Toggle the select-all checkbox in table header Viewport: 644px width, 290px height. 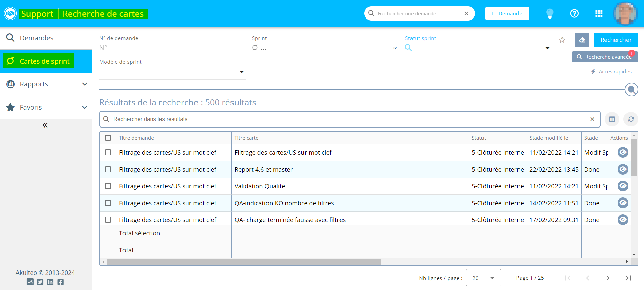coord(108,138)
